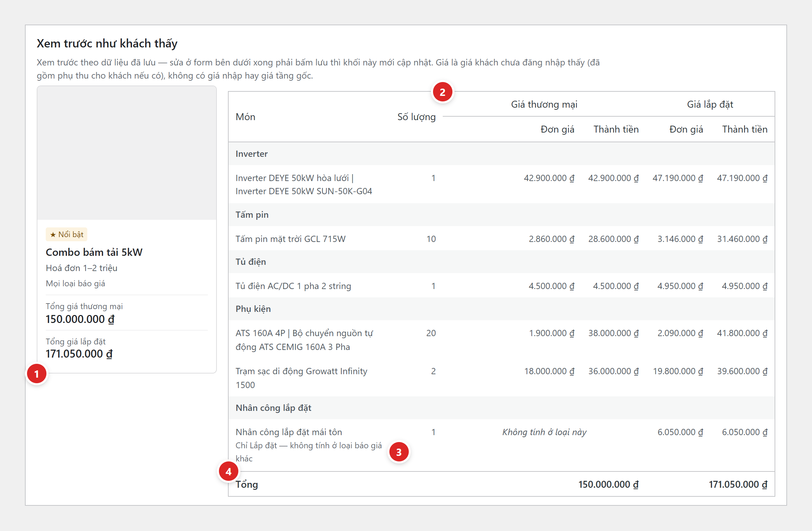Click the footer total '150.000.000 ₫'

[609, 484]
